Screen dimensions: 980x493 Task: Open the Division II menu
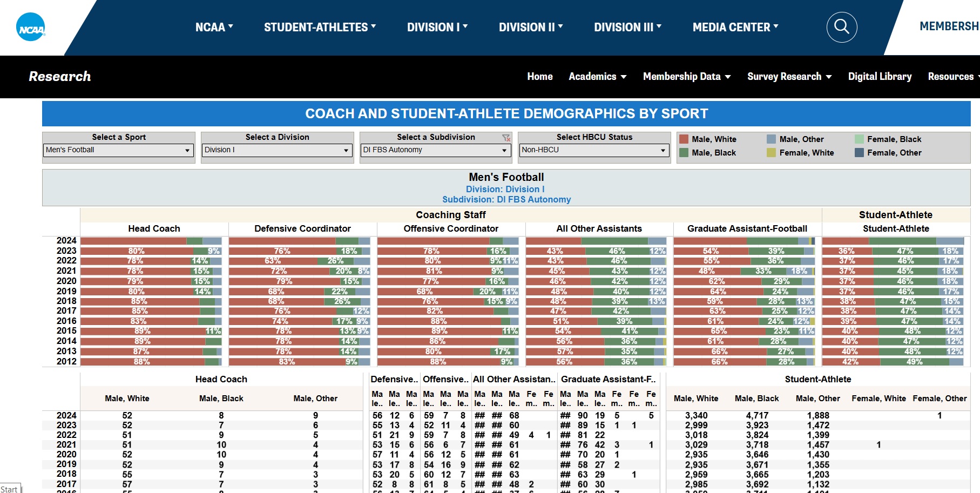(x=531, y=27)
